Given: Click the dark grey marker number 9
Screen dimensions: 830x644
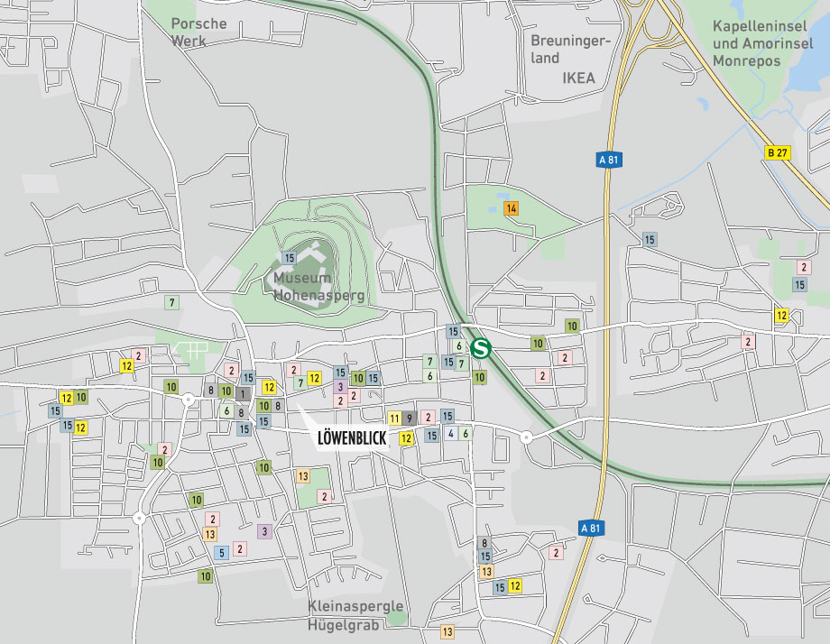Looking at the screenshot, I should [410, 418].
